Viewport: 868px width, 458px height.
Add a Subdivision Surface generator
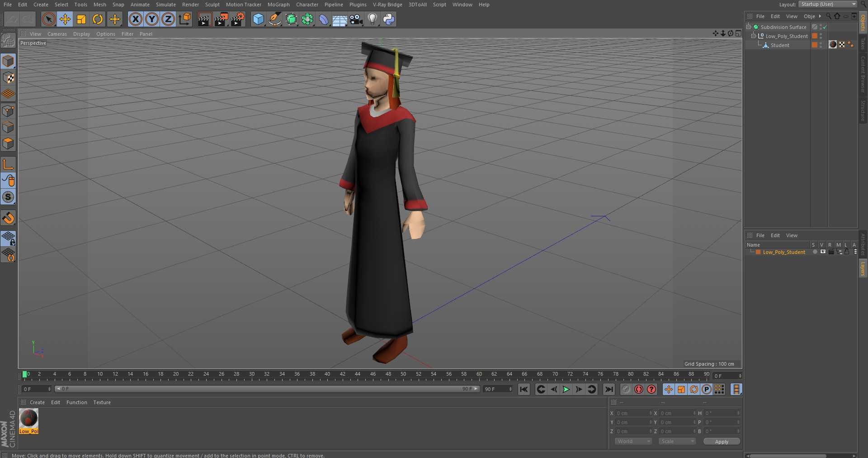(x=291, y=19)
